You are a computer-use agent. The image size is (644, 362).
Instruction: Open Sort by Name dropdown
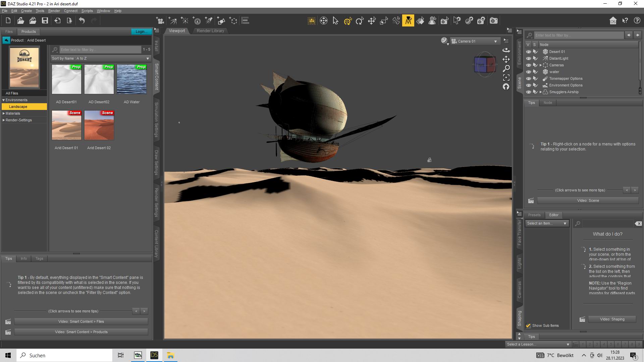101,58
